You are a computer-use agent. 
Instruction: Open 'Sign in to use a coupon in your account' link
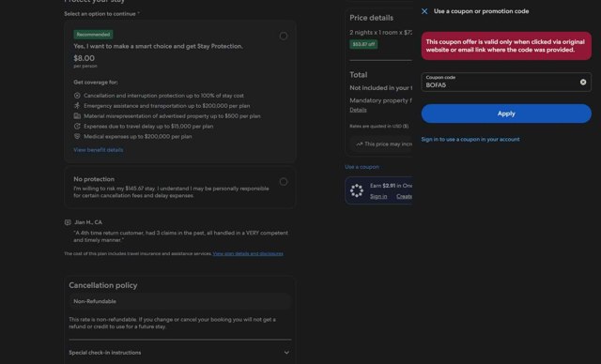point(470,140)
